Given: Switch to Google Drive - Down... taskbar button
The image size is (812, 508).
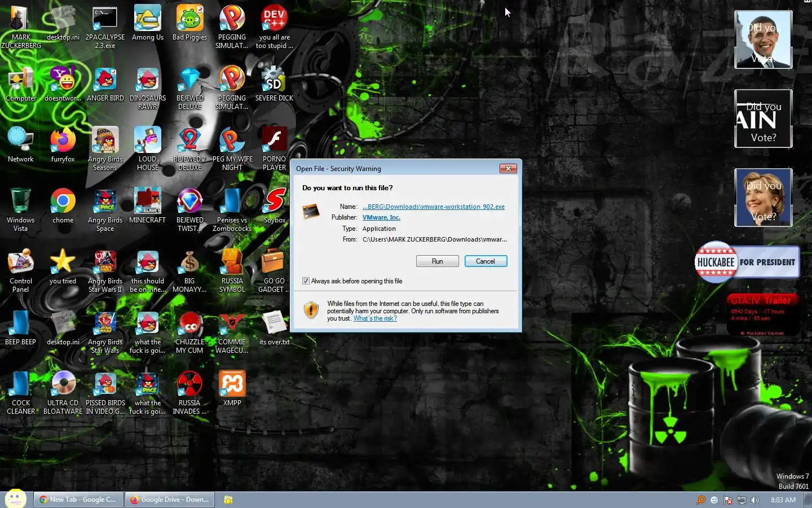Looking at the screenshot, I should pos(170,500).
